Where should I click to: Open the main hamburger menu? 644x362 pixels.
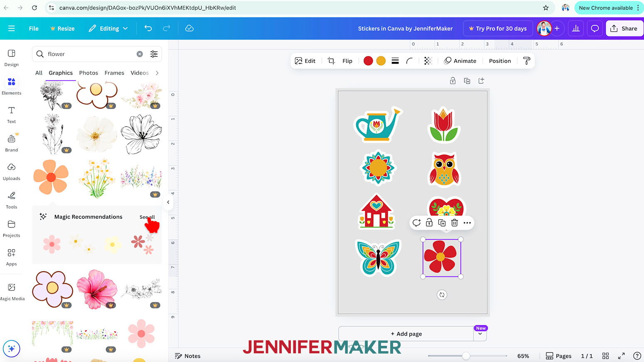click(x=11, y=28)
